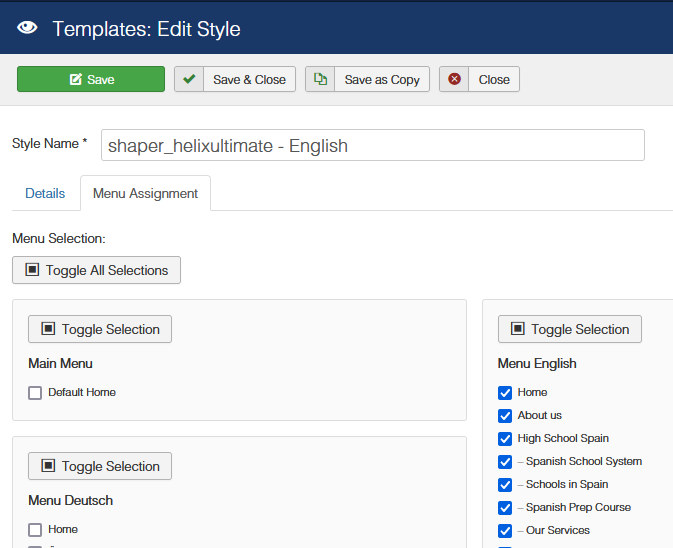Click the red X icon on Close

pyautogui.click(x=455, y=79)
